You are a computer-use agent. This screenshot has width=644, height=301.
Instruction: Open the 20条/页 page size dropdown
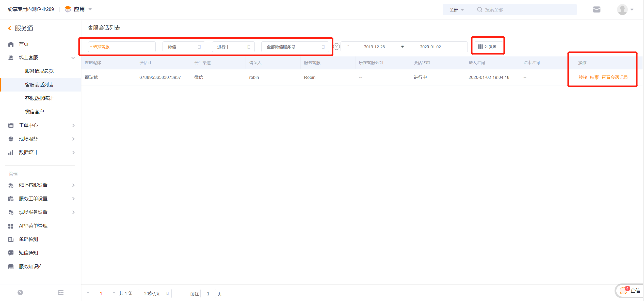point(155,294)
